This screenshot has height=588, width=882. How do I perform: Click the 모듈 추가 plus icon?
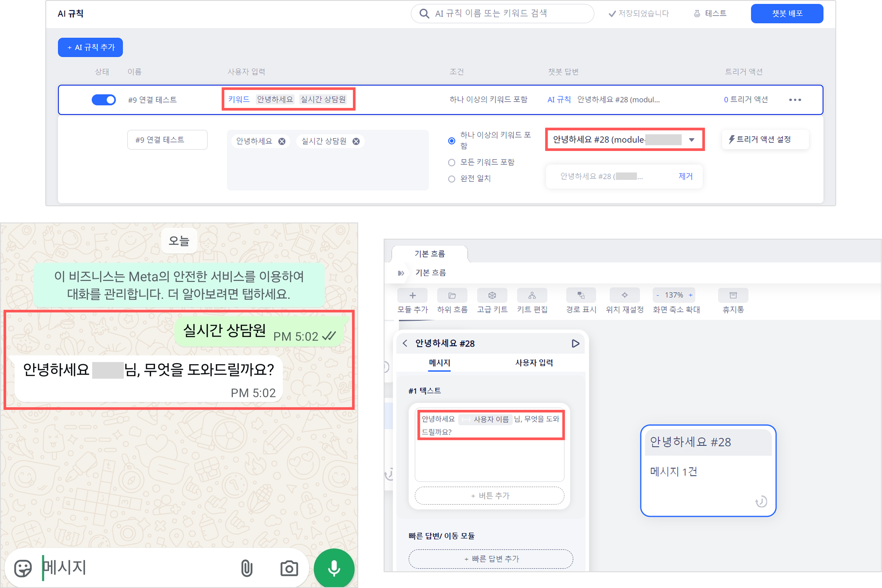tap(412, 295)
